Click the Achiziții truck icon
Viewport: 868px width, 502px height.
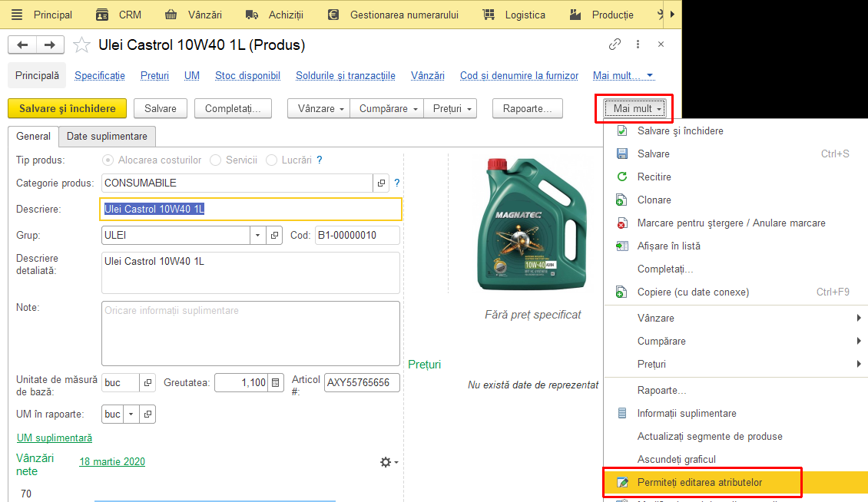tap(252, 15)
